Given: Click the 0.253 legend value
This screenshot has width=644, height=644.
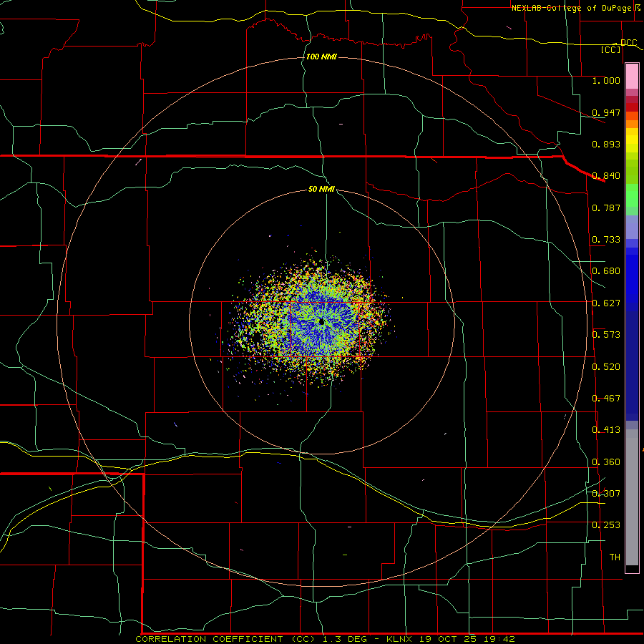Looking at the screenshot, I should click(606, 525).
